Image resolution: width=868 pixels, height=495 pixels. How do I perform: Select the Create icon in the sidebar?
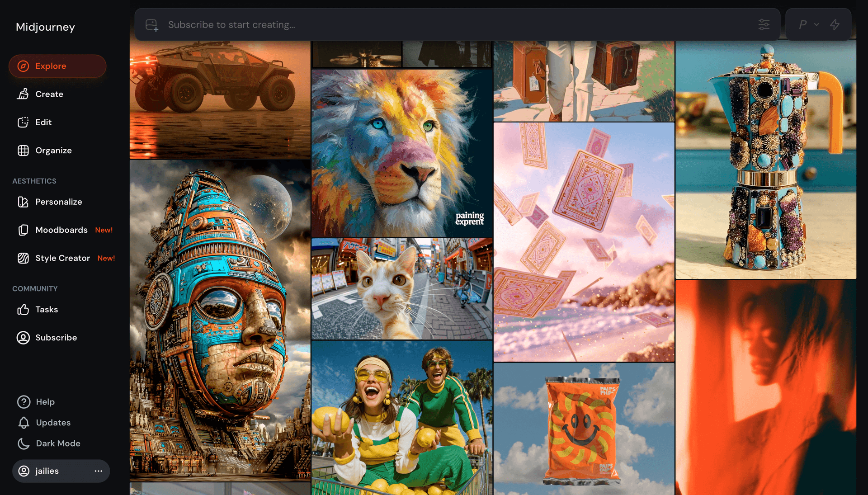[23, 94]
